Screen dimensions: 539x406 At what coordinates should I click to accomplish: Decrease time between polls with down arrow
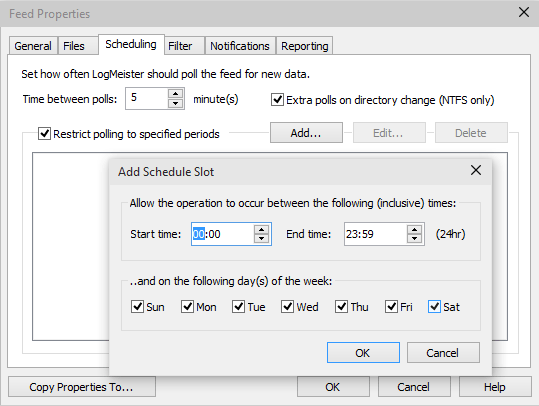(175, 103)
